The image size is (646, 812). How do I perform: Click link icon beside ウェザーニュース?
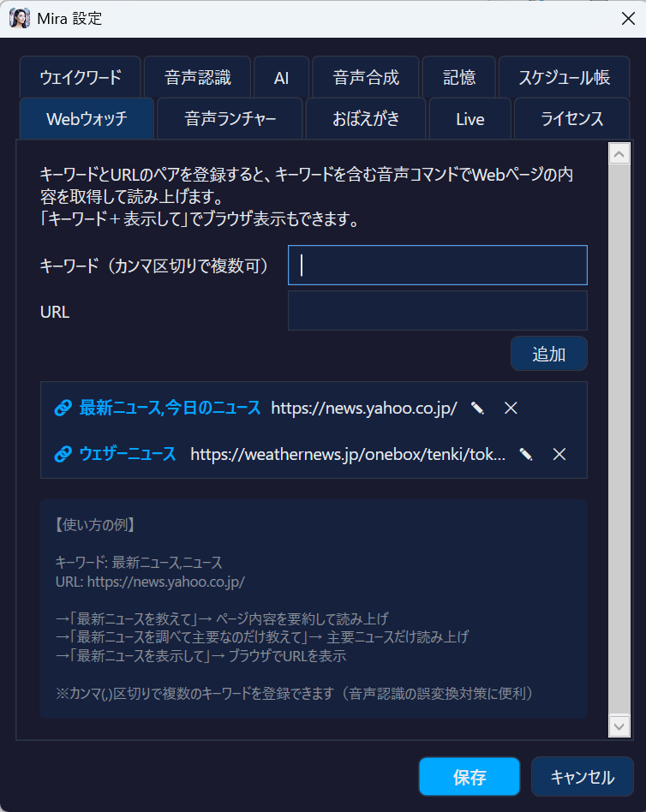(63, 455)
